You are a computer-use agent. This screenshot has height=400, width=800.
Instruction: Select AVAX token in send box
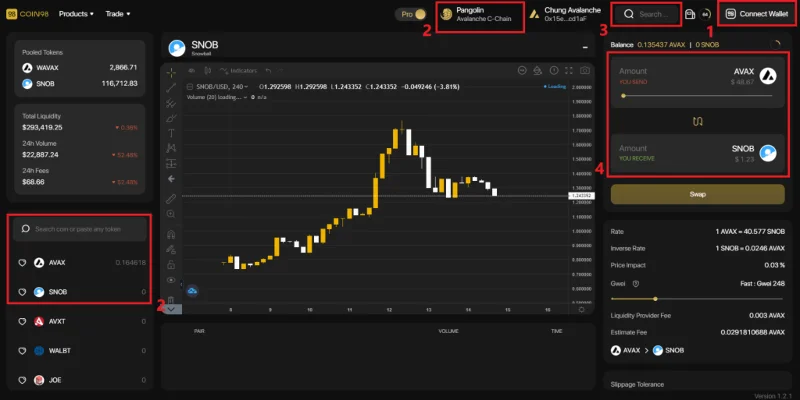(755, 76)
